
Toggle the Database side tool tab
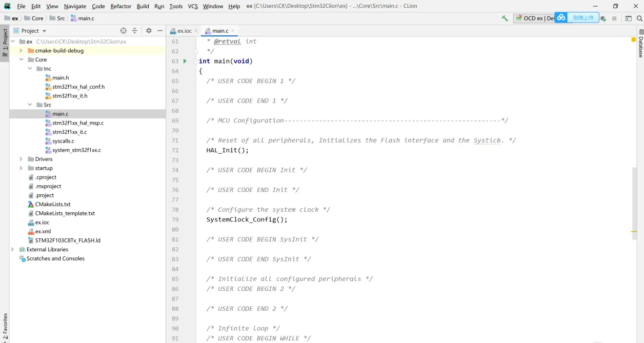640,44
